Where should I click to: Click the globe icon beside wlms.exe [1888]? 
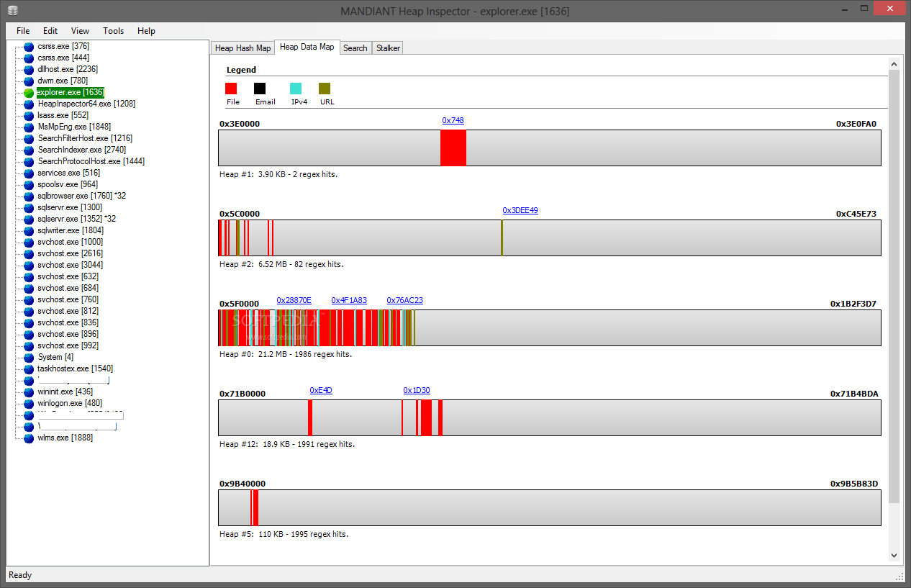[x=29, y=438]
